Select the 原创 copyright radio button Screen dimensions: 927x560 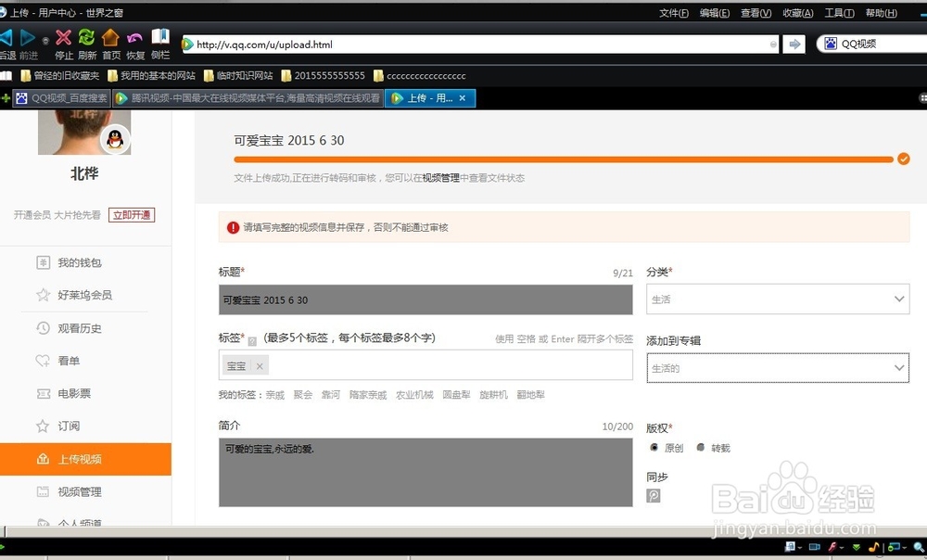click(x=655, y=448)
